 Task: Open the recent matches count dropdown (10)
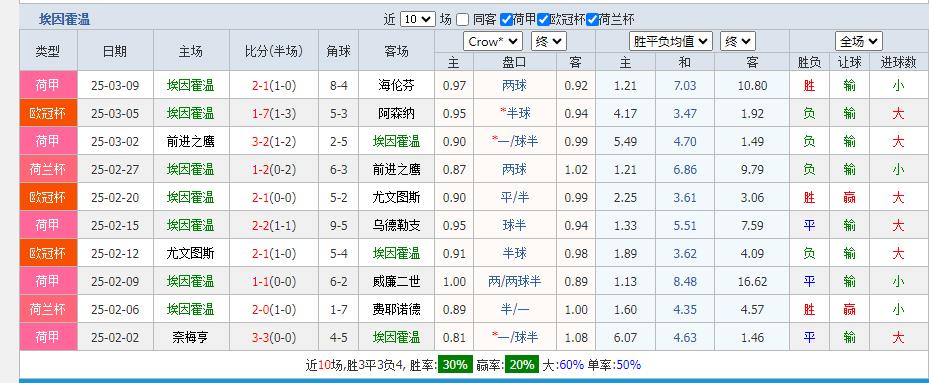(418, 19)
